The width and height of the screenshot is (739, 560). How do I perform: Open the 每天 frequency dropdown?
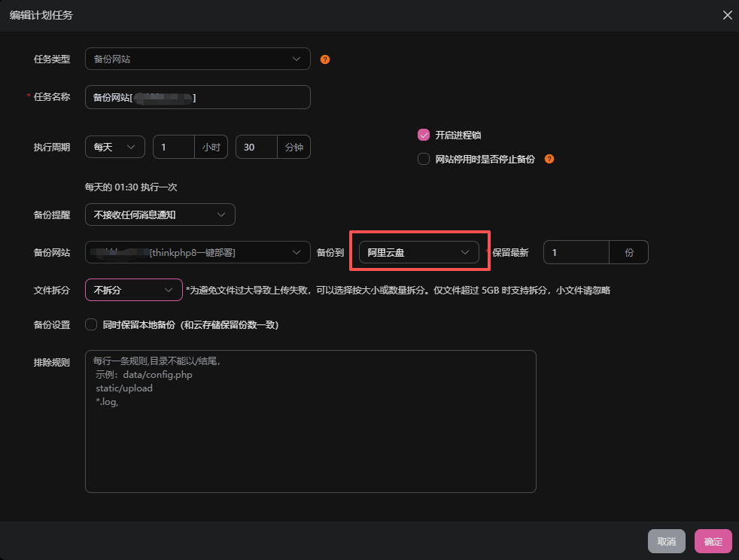114,147
